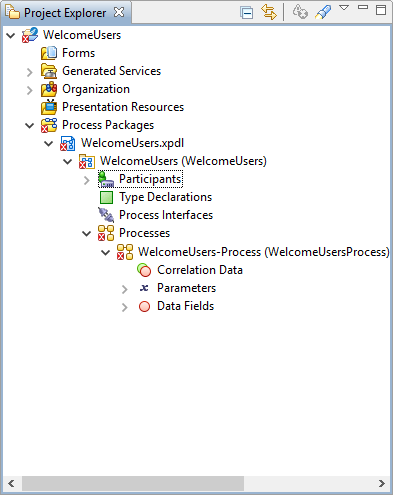393x495 pixels.
Task: Click the Generated Services folder icon
Action: click(49, 71)
